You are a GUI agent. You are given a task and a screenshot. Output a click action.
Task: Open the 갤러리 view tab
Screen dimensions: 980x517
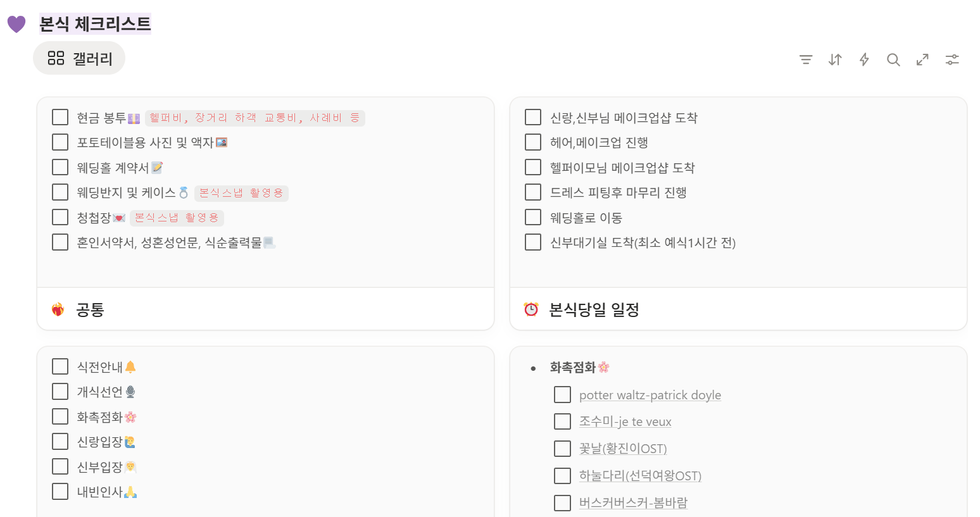click(x=79, y=58)
